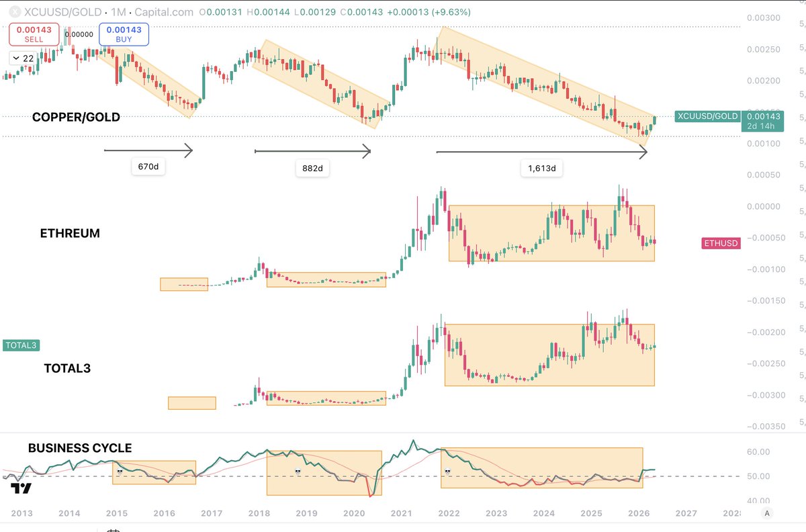Select the 1,613d date range label

(541, 169)
